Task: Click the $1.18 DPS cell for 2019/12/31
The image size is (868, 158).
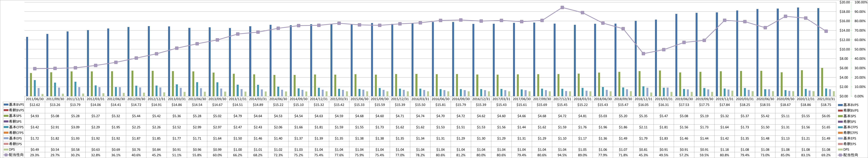Action: coord(724,149)
